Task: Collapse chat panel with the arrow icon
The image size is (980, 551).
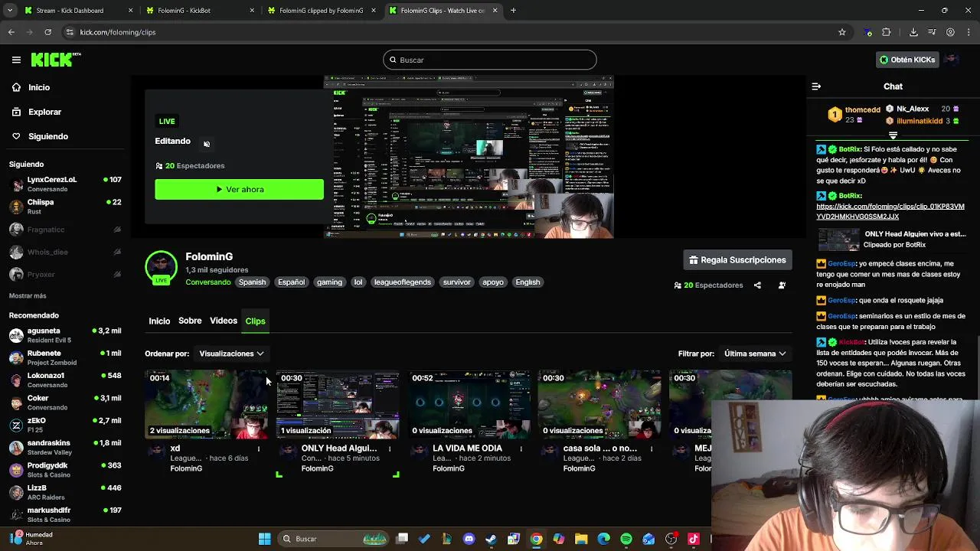Action: [816, 86]
